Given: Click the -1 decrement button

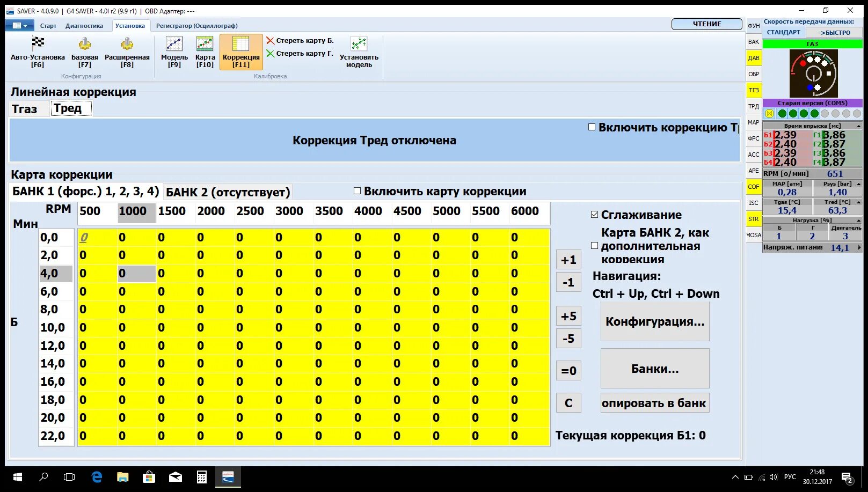Looking at the screenshot, I should tap(568, 282).
